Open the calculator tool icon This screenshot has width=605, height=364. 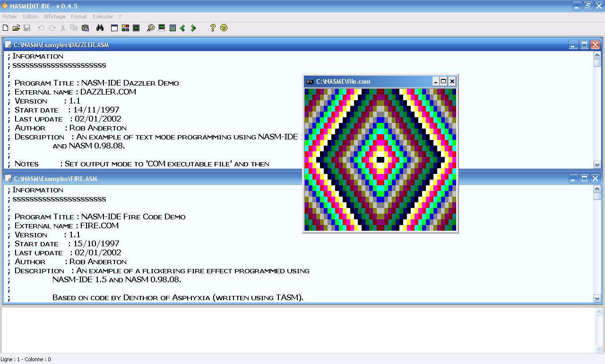(x=173, y=28)
